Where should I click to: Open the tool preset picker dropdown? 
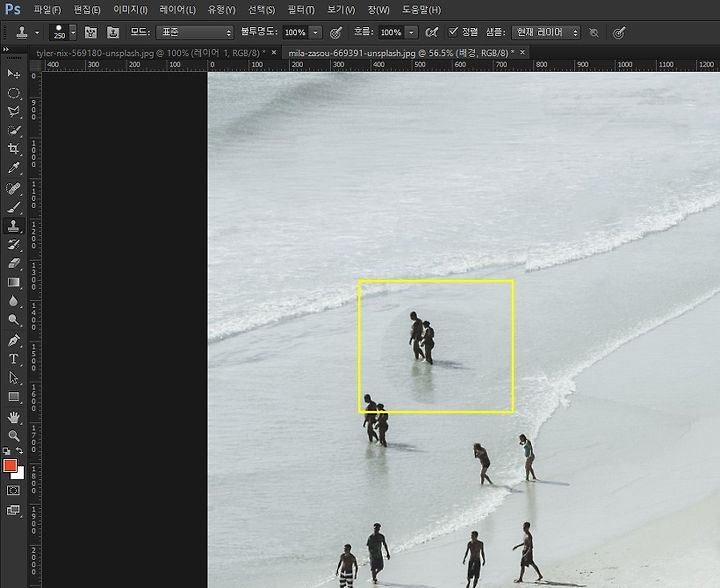coord(37,33)
